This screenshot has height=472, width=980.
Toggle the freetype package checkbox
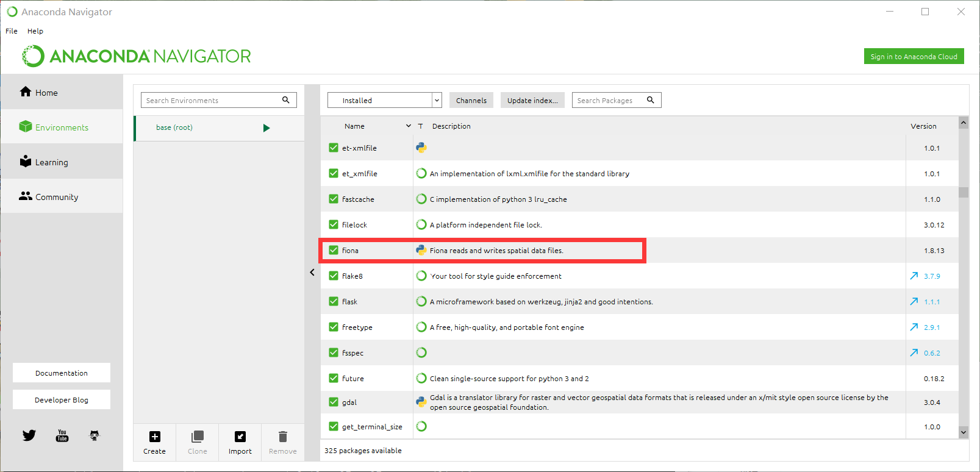tap(334, 327)
